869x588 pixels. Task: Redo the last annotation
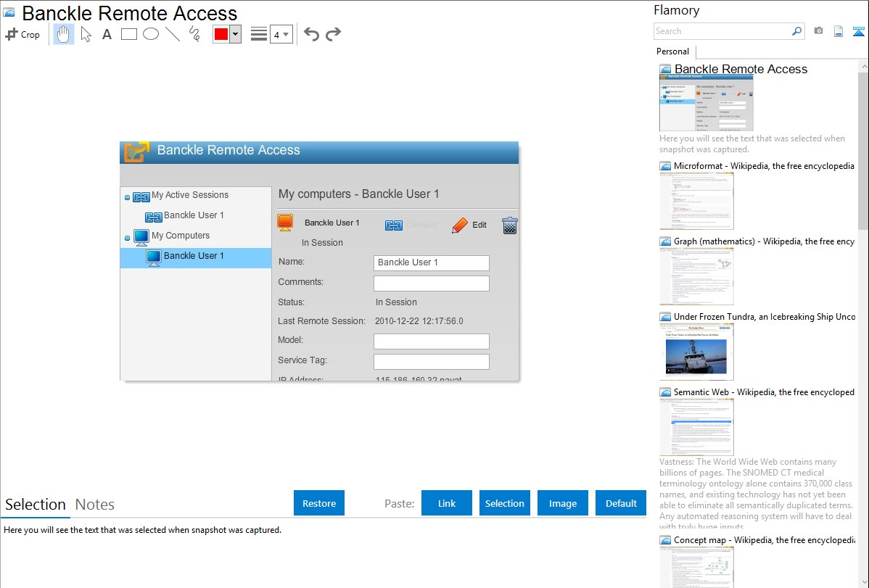pos(333,34)
